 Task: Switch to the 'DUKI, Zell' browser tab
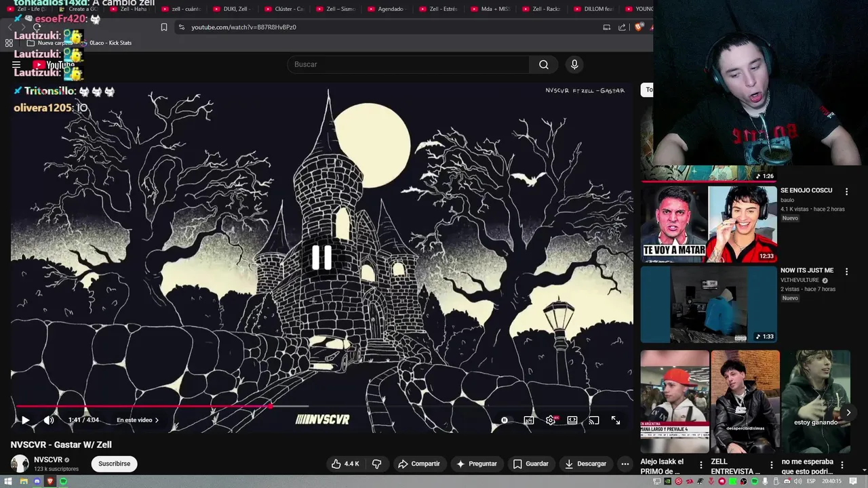coord(232,9)
